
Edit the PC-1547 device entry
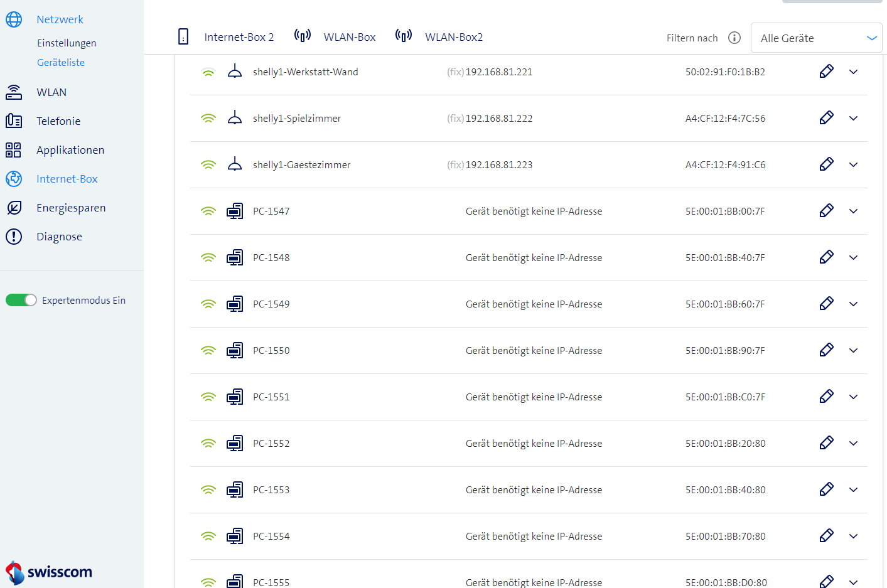[x=826, y=211]
